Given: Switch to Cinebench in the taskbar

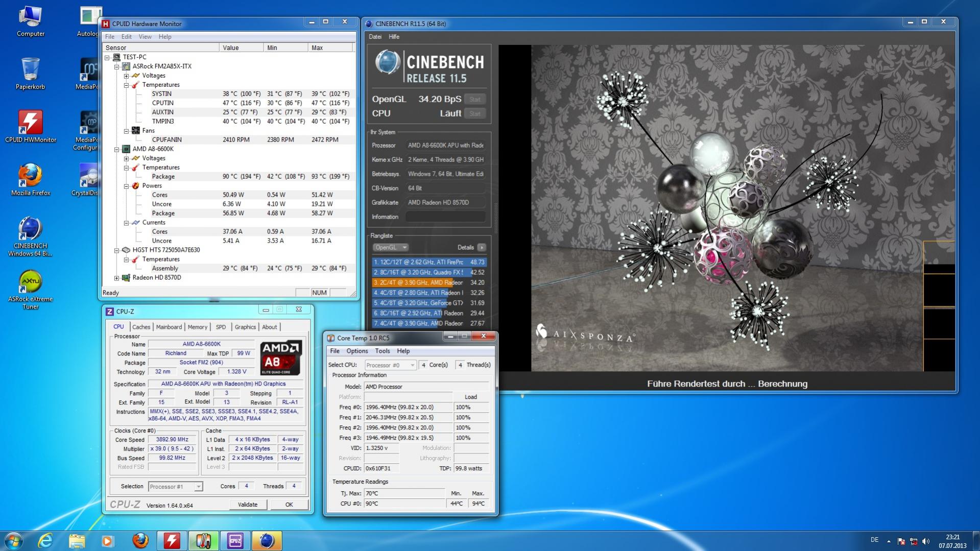Looking at the screenshot, I should [267, 541].
